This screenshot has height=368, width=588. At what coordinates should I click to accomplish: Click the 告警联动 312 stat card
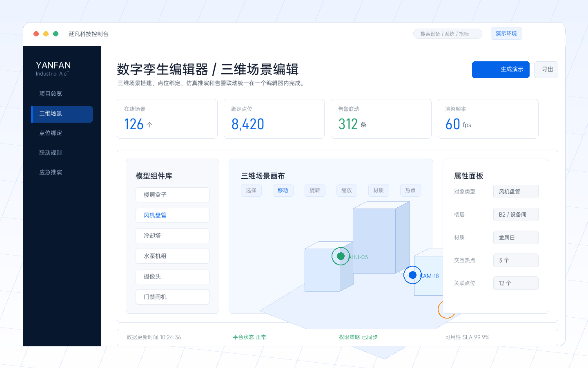point(381,119)
